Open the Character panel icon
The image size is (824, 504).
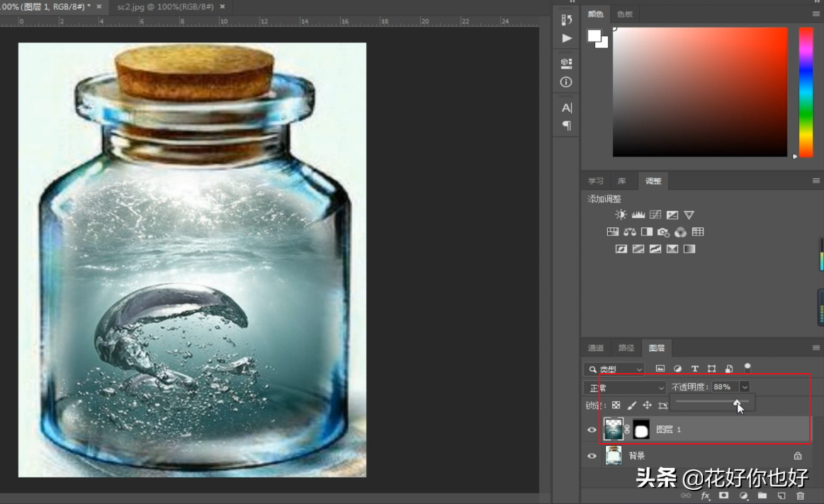click(x=566, y=108)
